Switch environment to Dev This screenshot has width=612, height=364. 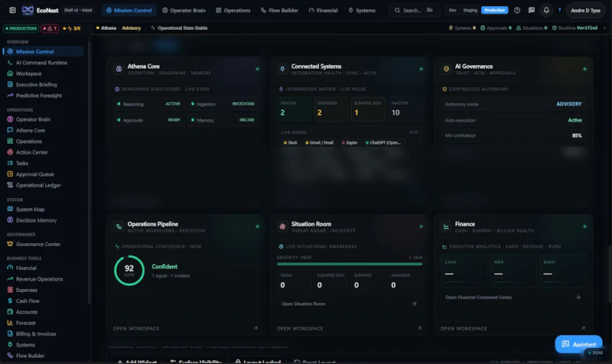coord(452,10)
